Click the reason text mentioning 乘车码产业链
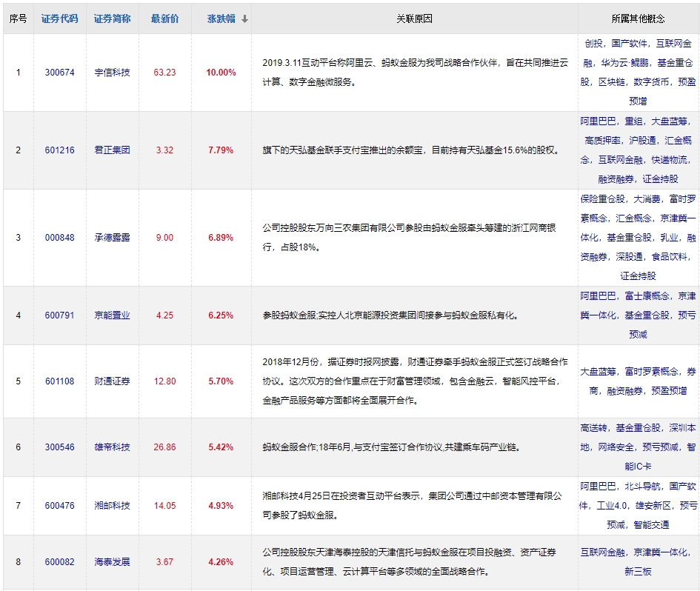The width and height of the screenshot is (700, 591). click(392, 447)
